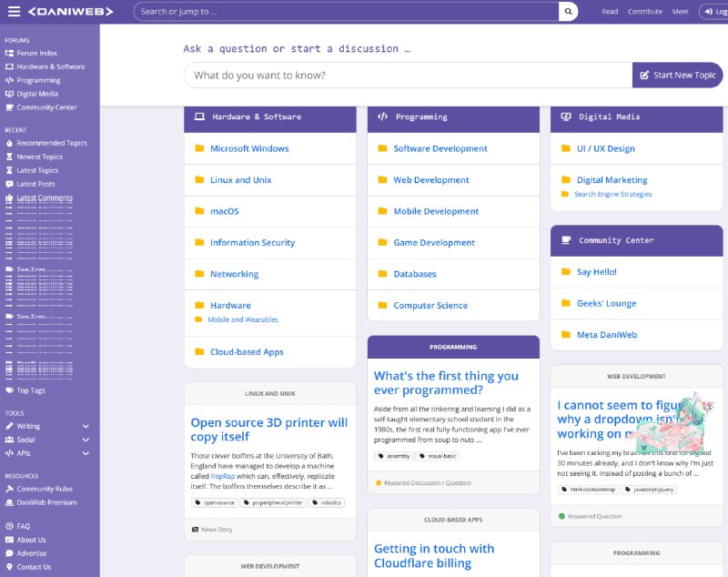Click the Digital Media header icon
This screenshot has height=577, width=728.
[x=566, y=116]
